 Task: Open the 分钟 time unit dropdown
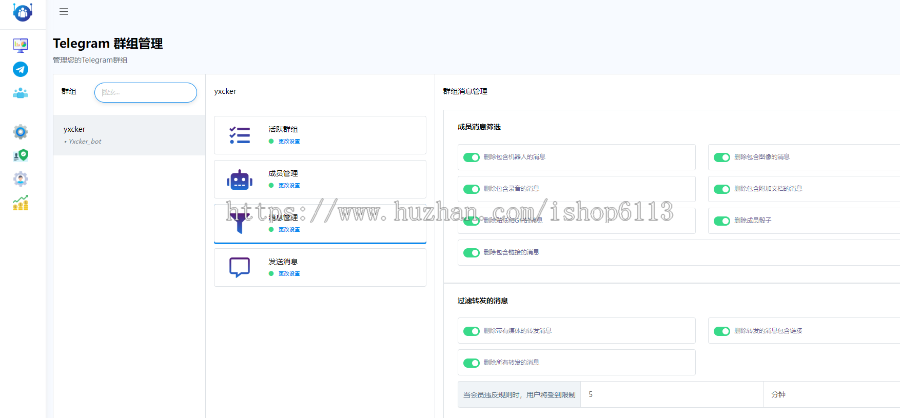[x=832, y=395]
